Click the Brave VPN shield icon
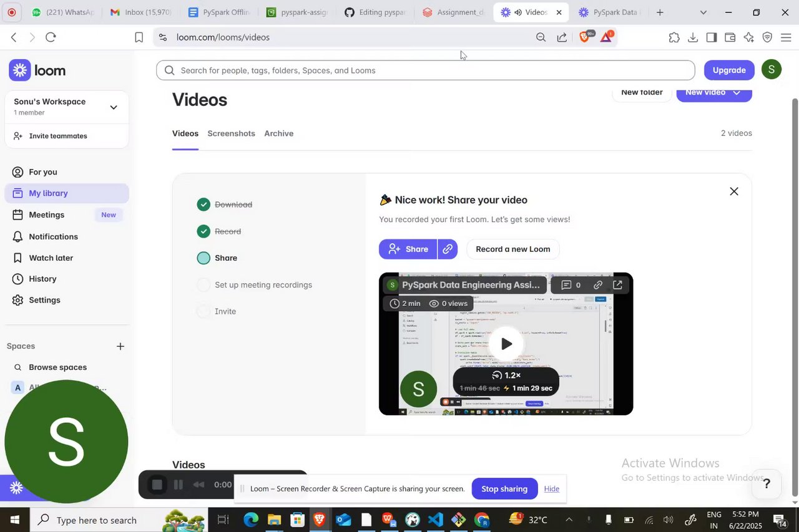The width and height of the screenshot is (799, 532). 768,37
